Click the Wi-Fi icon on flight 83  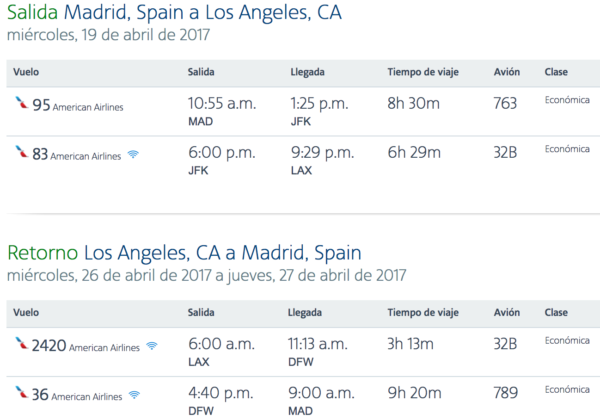[x=133, y=154]
